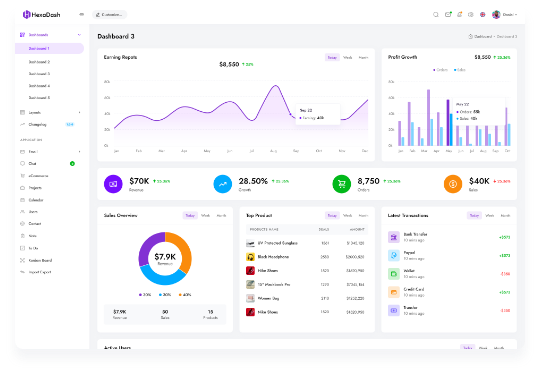Screen dimensions: 540x374
Task: Toggle Orders legend in Profit Growth chart
Action: click(440, 70)
